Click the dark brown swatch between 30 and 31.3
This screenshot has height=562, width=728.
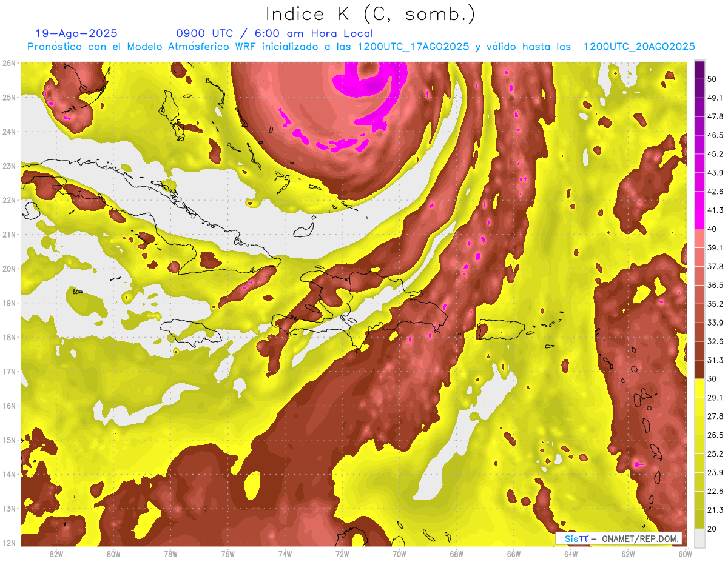(699, 369)
